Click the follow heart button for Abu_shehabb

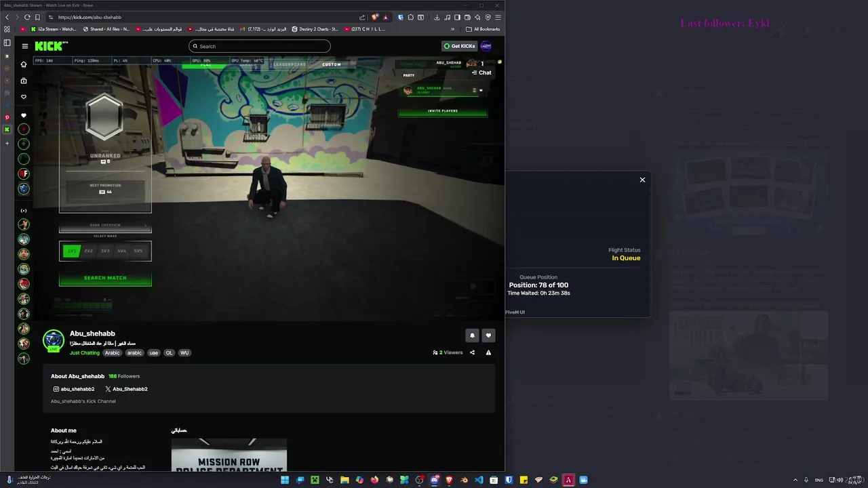point(488,335)
